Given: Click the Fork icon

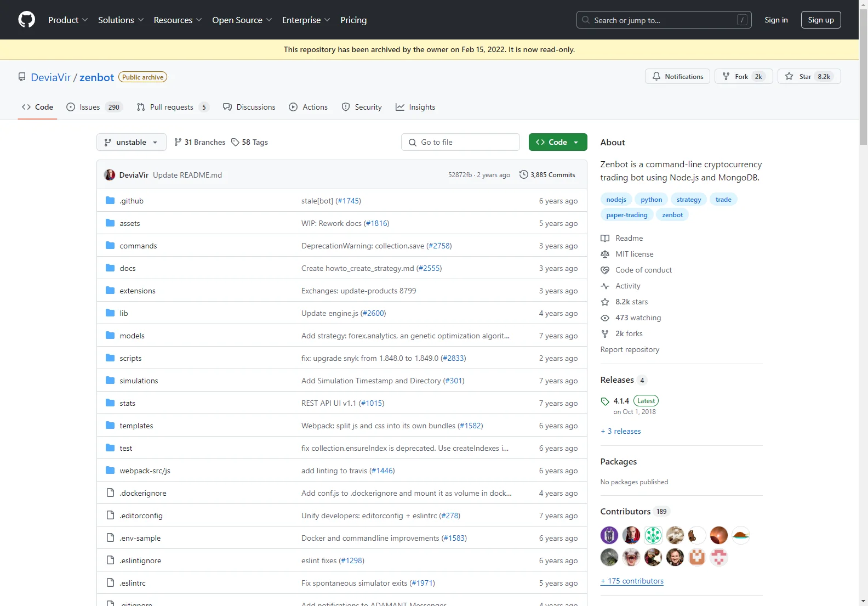Looking at the screenshot, I should click(x=726, y=76).
